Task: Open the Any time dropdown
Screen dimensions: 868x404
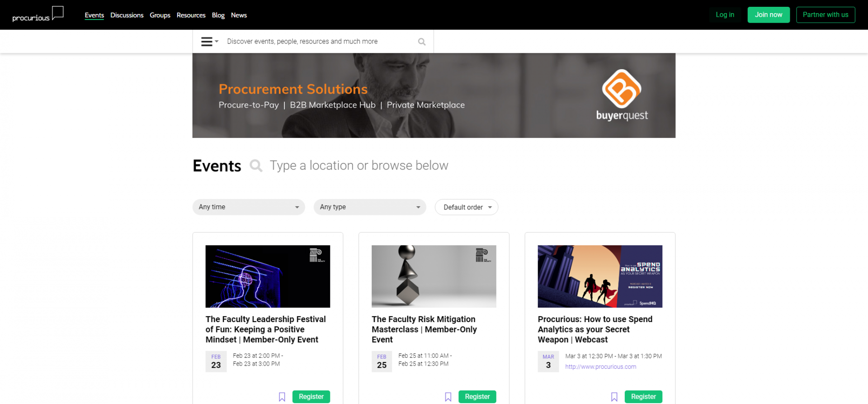Action: (x=249, y=207)
